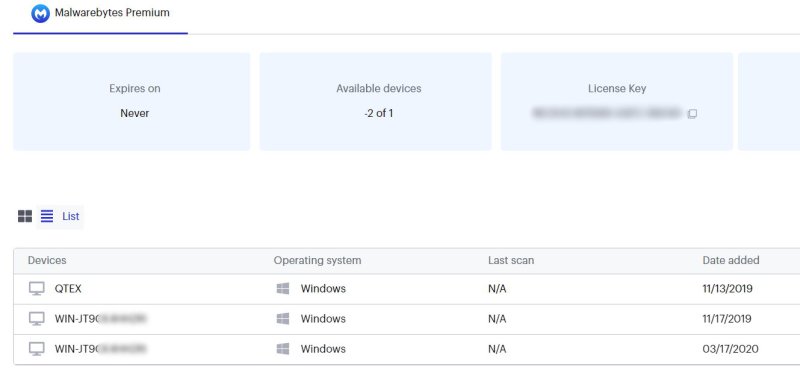Click the Operating system column header
Screen dimensions: 800x378
[x=317, y=261]
